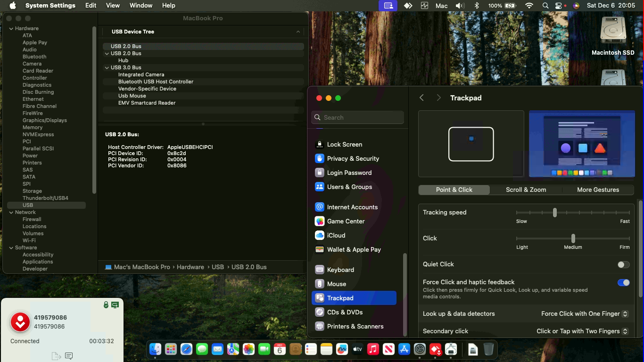This screenshot has width=644, height=362.
Task: Open Lock Screen settings icon in sidebar
Action: coord(320,144)
